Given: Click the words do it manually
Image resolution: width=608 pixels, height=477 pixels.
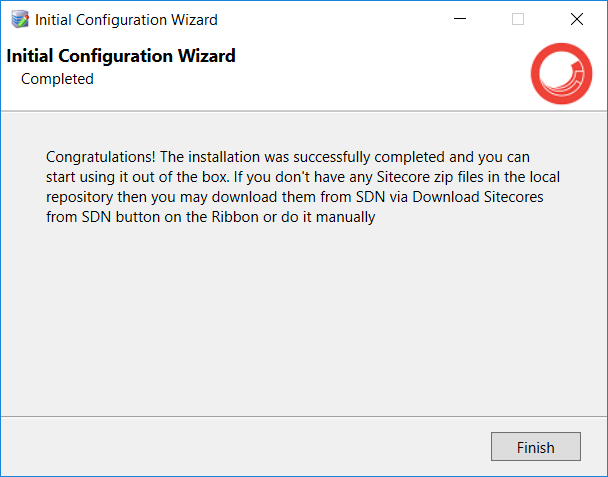Looking at the screenshot, I should 328,217.
